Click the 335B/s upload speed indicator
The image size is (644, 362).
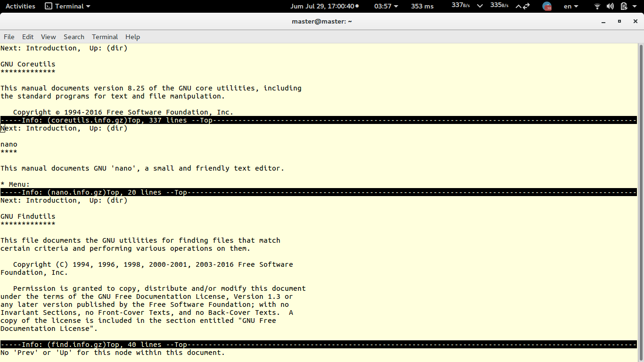tap(499, 6)
